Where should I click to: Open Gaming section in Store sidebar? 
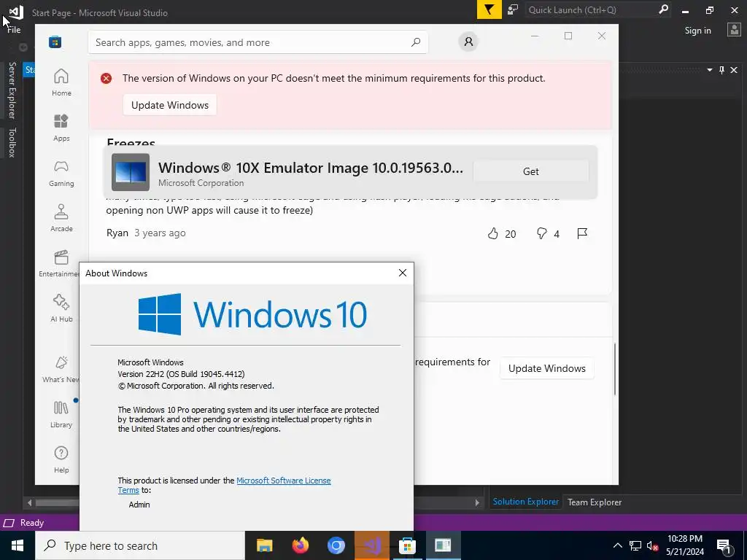(61, 174)
